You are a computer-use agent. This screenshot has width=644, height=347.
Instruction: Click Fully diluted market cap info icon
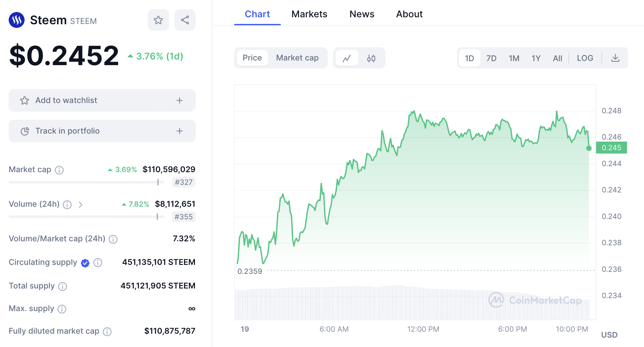(x=107, y=331)
